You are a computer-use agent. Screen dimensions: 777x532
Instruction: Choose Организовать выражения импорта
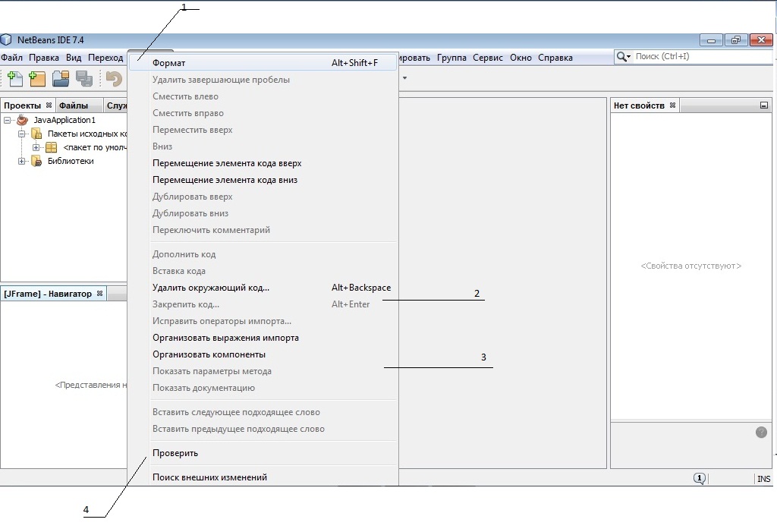click(263, 338)
